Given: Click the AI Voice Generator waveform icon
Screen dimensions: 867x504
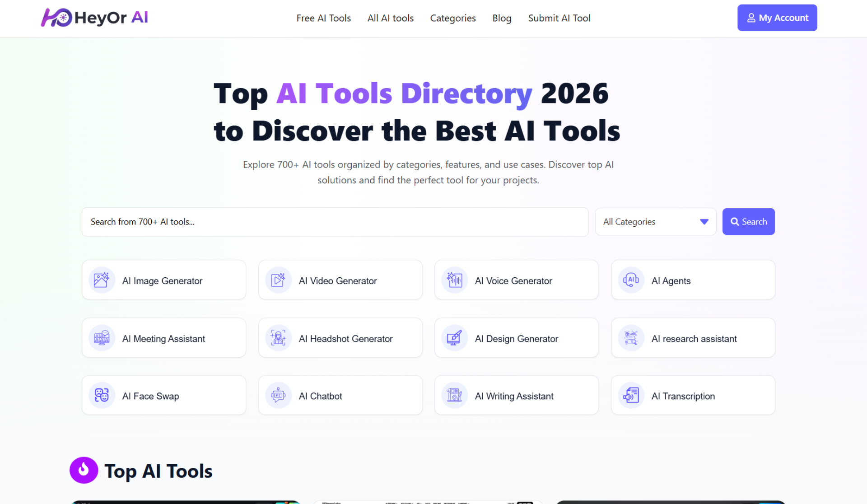Looking at the screenshot, I should [454, 280].
